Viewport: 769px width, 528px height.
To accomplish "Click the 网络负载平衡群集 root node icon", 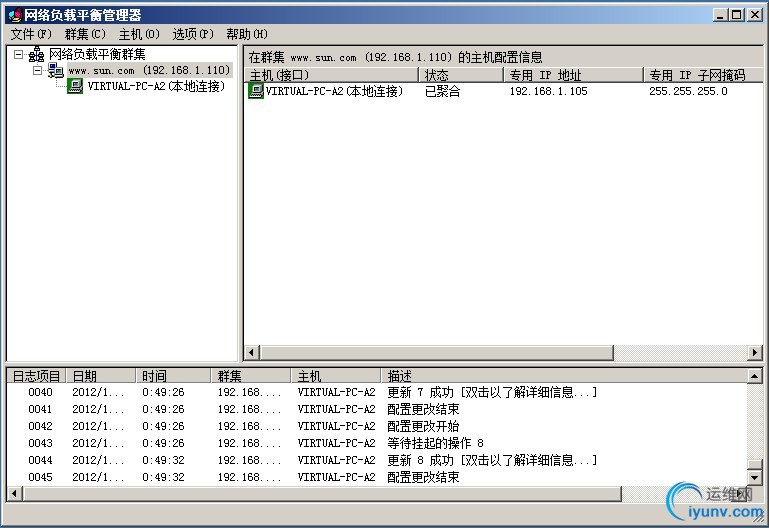I will [x=36, y=54].
